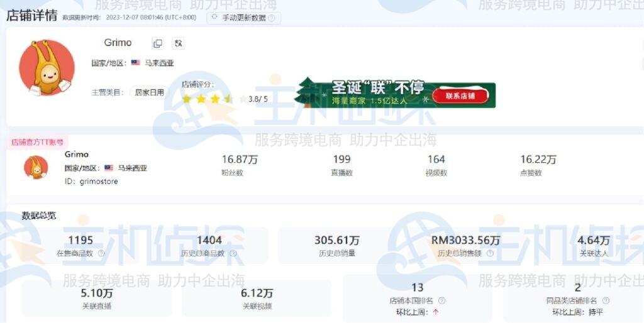Click the red 联系店铺 button
This screenshot has width=644, height=323.
click(x=461, y=96)
